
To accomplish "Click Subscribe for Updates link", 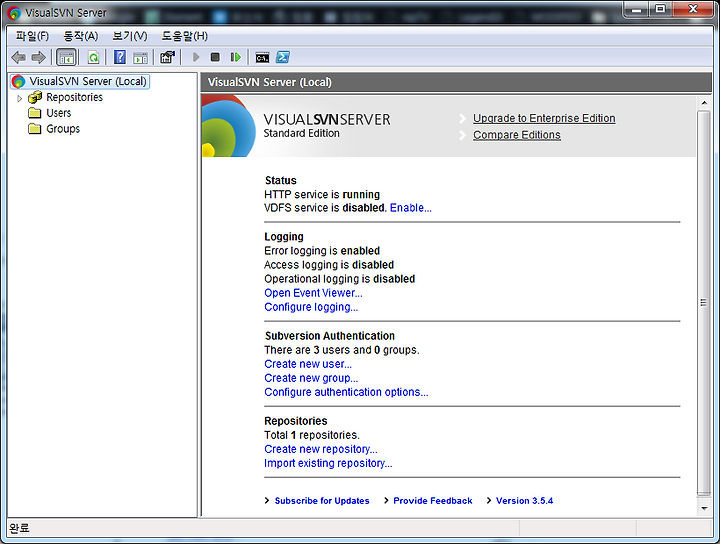I will (x=322, y=501).
